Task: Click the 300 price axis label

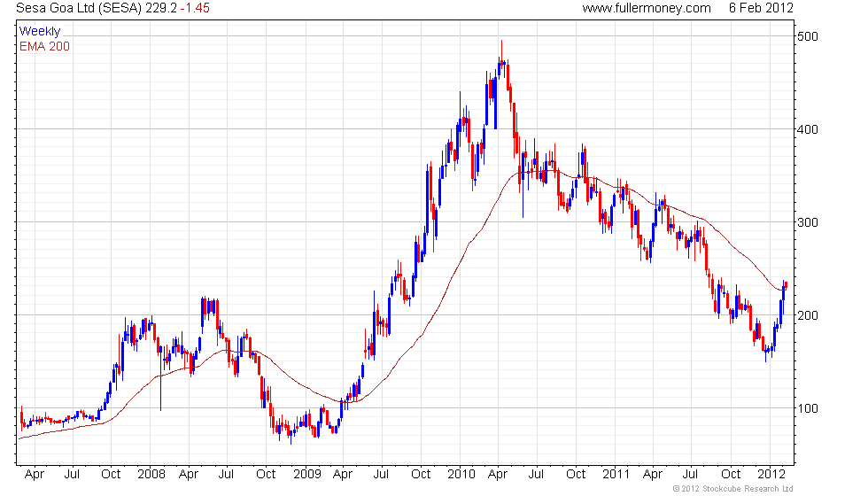Action: point(807,222)
